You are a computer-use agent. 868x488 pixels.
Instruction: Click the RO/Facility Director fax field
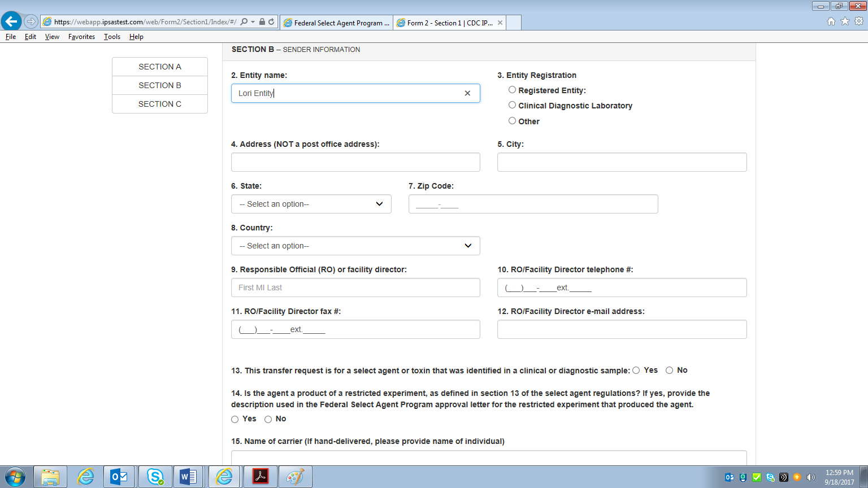pos(355,329)
